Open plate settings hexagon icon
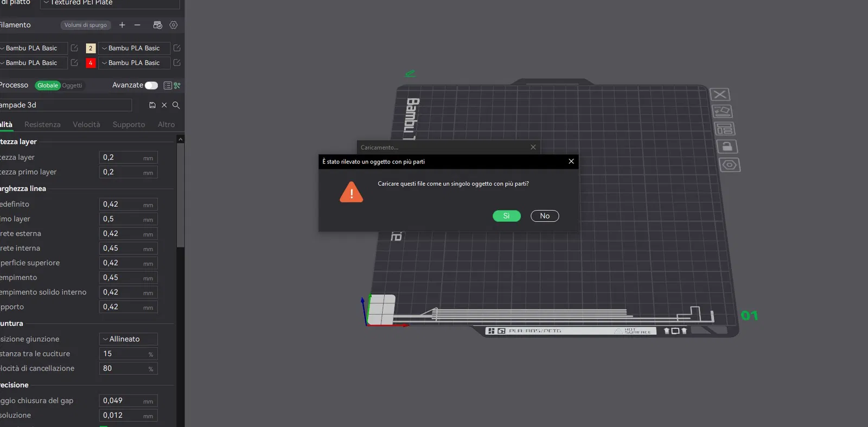868x427 pixels. (730, 164)
